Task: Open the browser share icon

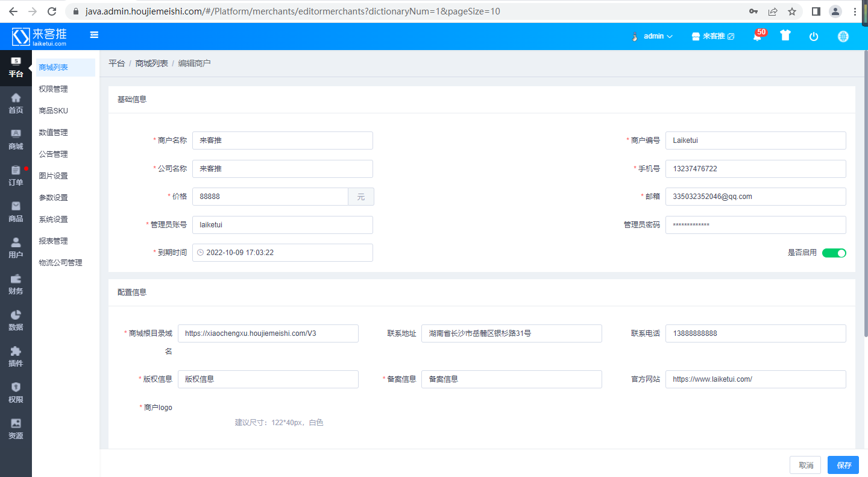Action: point(773,11)
